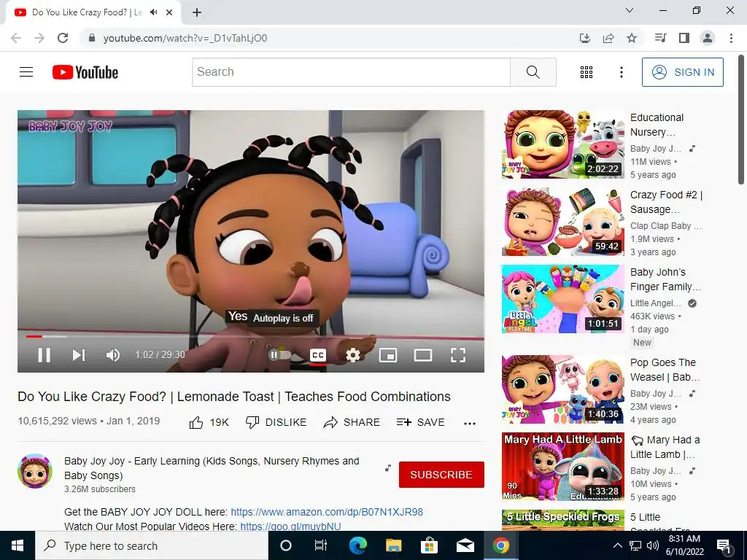
Task: Open the Baby Joy Joy channel name
Action: coord(212,468)
